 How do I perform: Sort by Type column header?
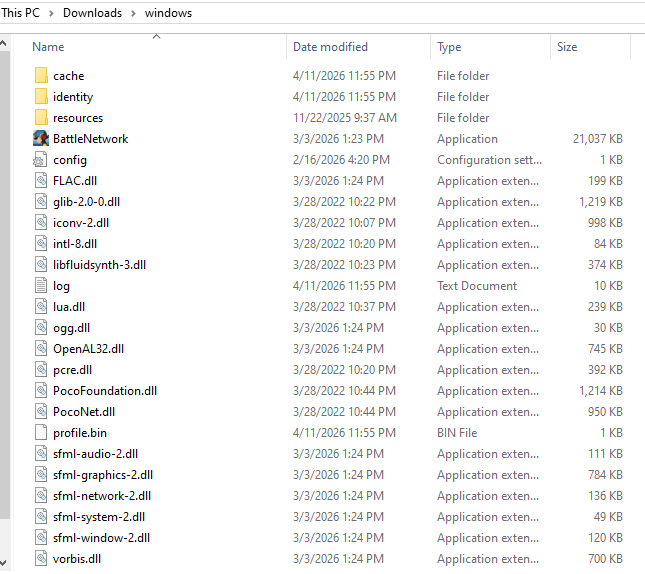click(x=449, y=47)
